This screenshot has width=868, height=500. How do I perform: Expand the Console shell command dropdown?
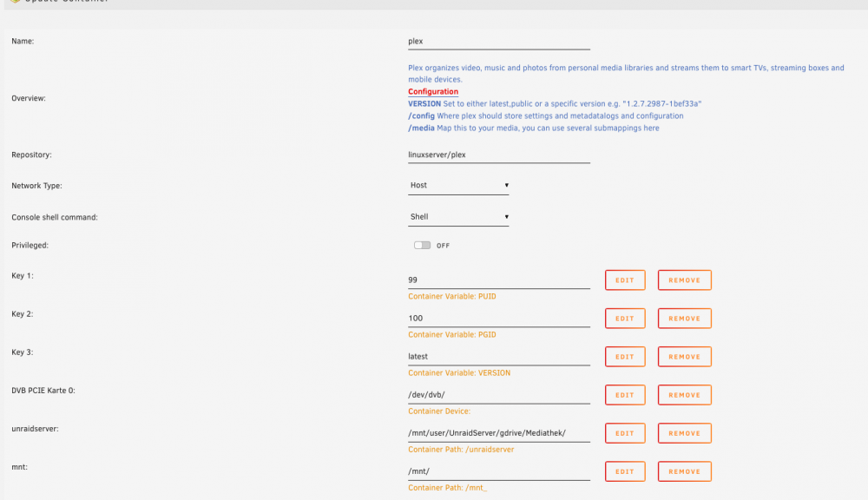458,217
